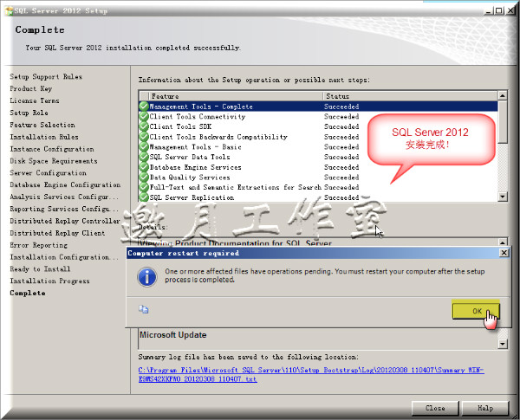
Task: Click the Instance Configuration step
Action: pos(52,149)
